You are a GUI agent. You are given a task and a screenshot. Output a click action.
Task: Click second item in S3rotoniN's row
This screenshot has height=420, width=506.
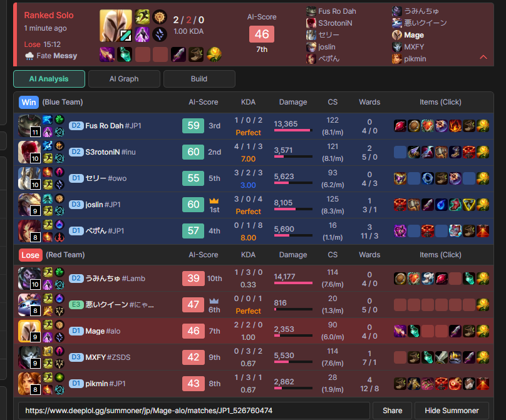414,152
